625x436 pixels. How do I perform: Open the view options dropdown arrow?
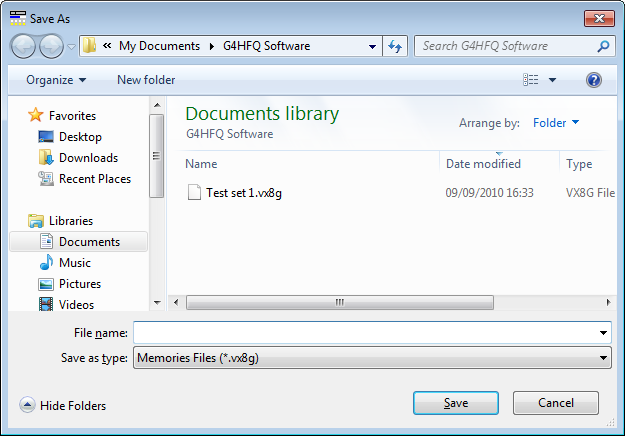pos(552,80)
